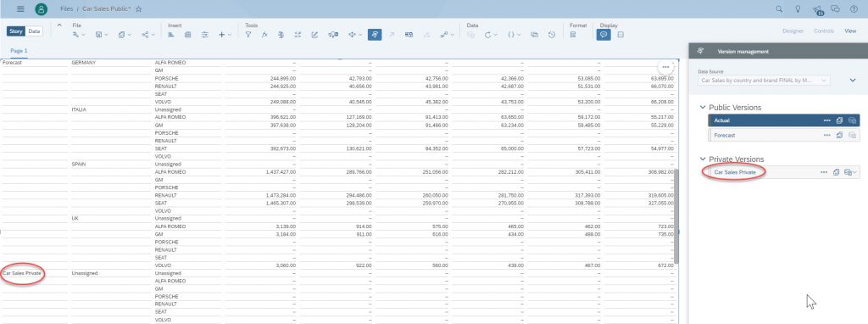
Task: Insert a table from Insert section
Action: 187,34
